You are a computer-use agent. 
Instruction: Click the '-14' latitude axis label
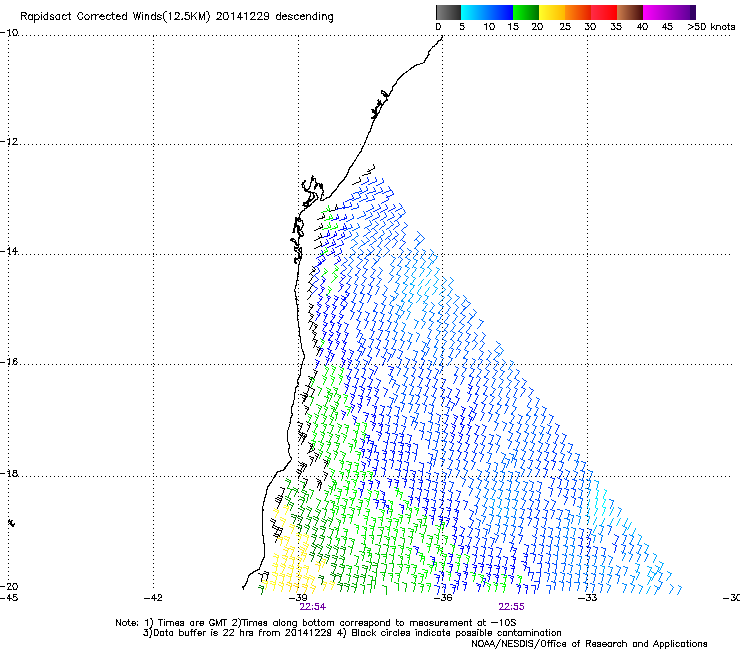(9, 251)
